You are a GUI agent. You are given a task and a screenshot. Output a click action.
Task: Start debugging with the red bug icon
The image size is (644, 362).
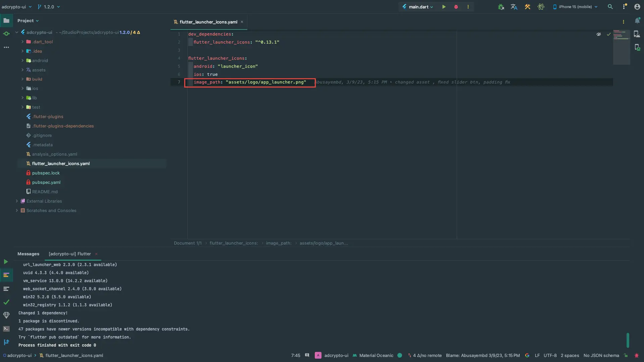click(456, 7)
